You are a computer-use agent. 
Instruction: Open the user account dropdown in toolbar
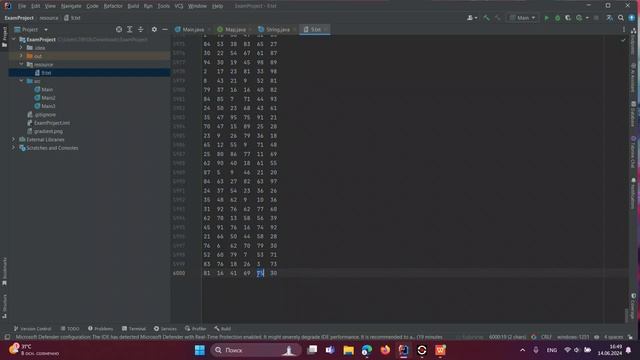472,18
